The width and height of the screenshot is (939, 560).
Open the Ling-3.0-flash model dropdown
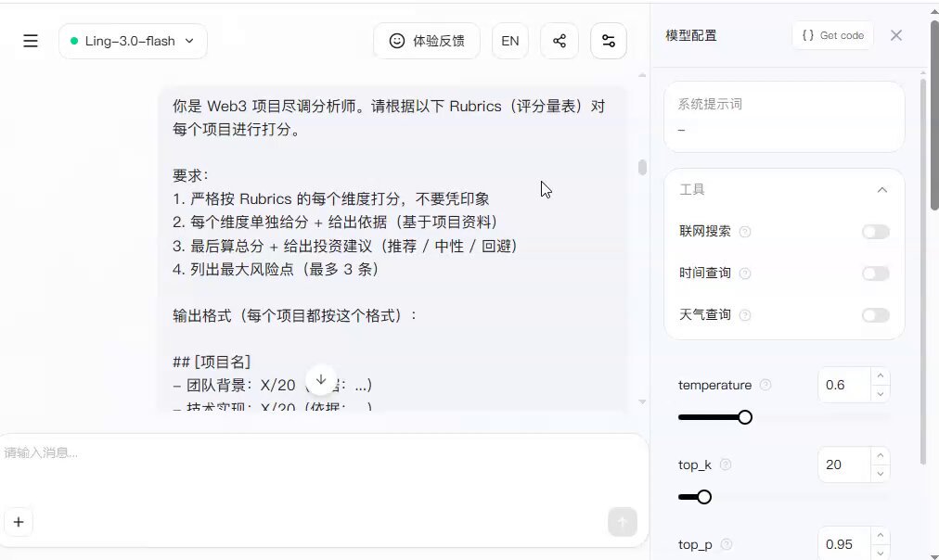click(133, 41)
